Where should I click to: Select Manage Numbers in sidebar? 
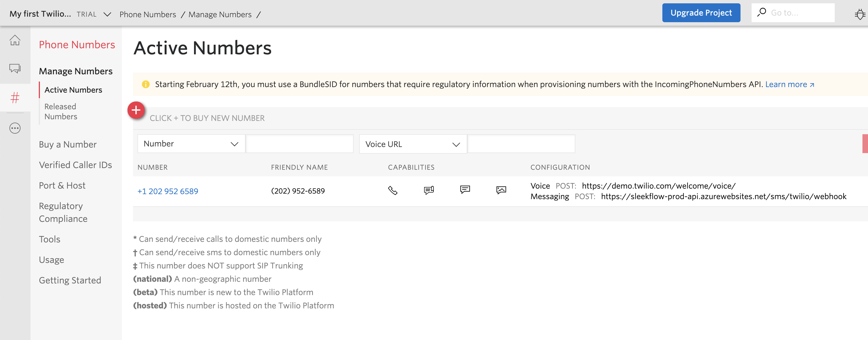pos(75,71)
